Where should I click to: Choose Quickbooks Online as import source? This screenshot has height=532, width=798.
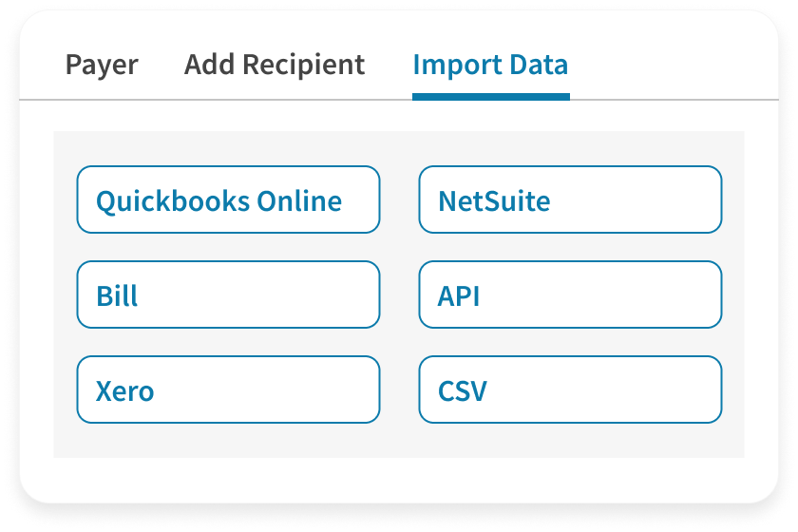pos(228,199)
